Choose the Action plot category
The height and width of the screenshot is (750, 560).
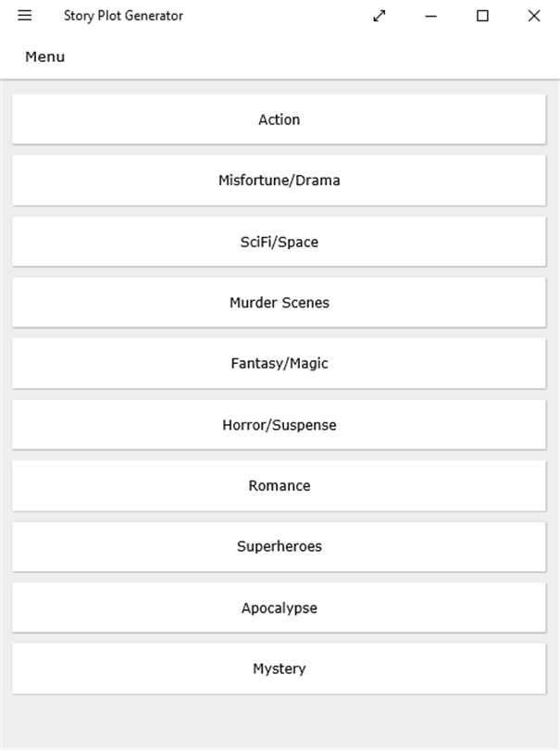click(x=279, y=119)
